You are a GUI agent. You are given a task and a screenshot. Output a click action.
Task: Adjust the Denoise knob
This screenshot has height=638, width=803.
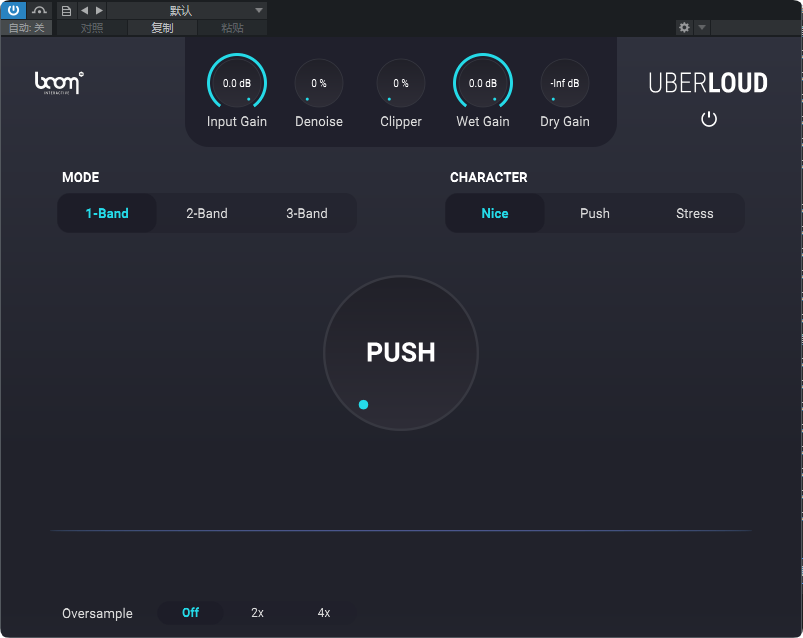[319, 83]
